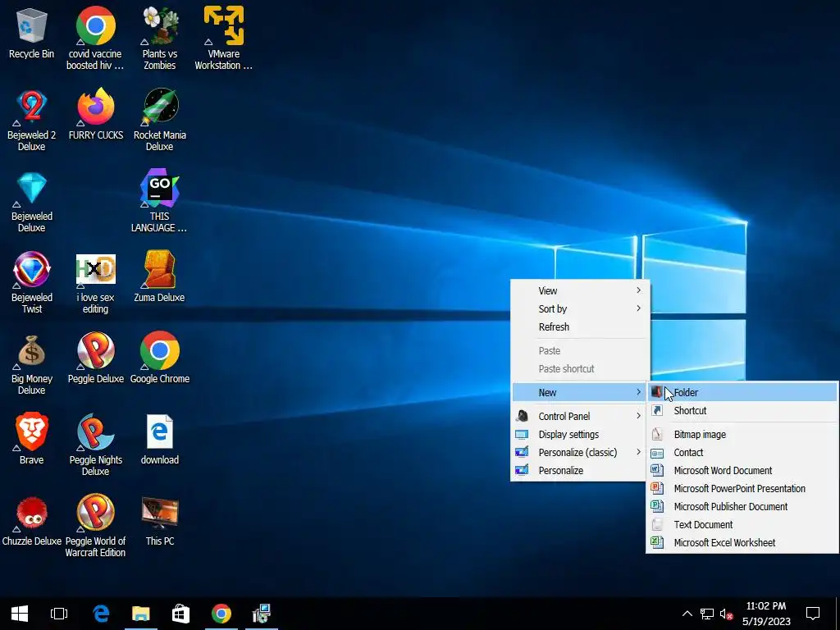The image size is (840, 630).
Task: Select the Peggle Deluxe icon
Action: (95, 350)
